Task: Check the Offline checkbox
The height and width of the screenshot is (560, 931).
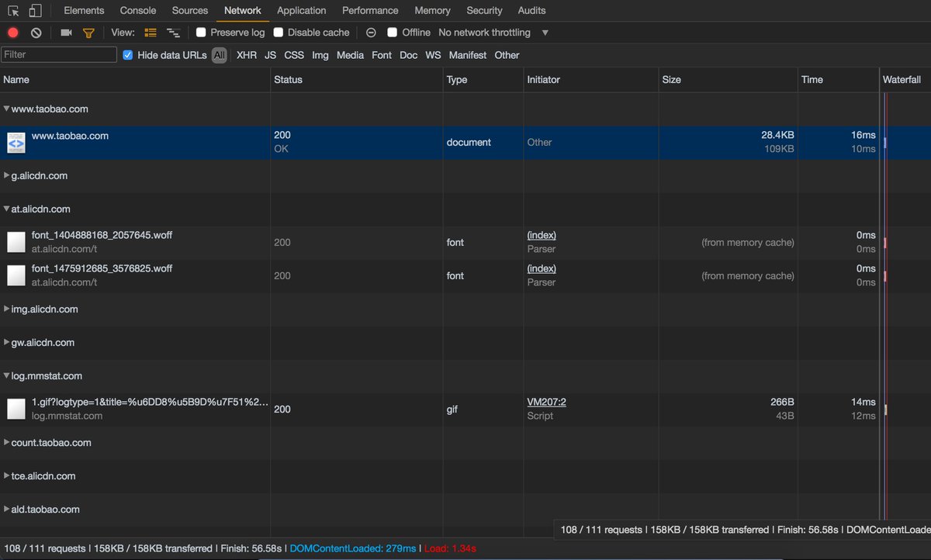Action: (393, 33)
